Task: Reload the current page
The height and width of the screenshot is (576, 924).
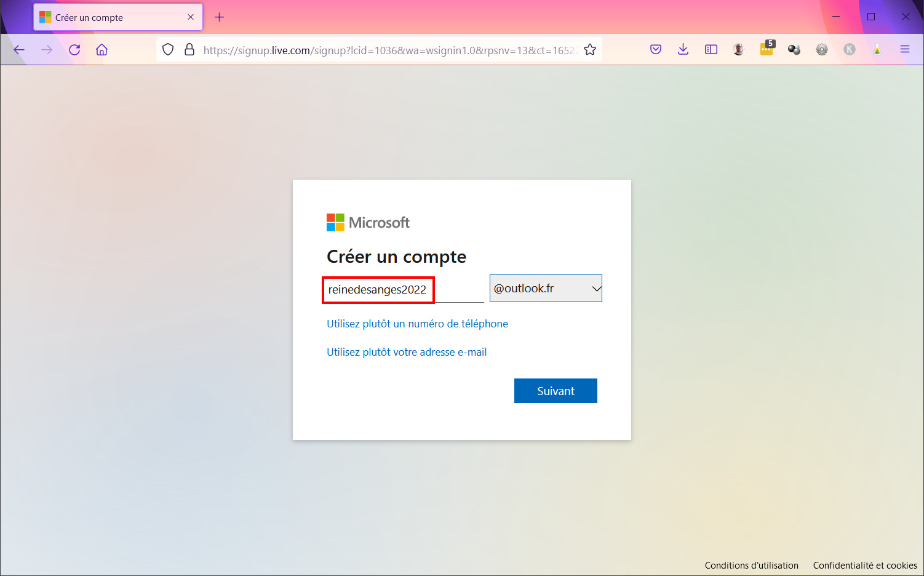Action: click(x=74, y=50)
